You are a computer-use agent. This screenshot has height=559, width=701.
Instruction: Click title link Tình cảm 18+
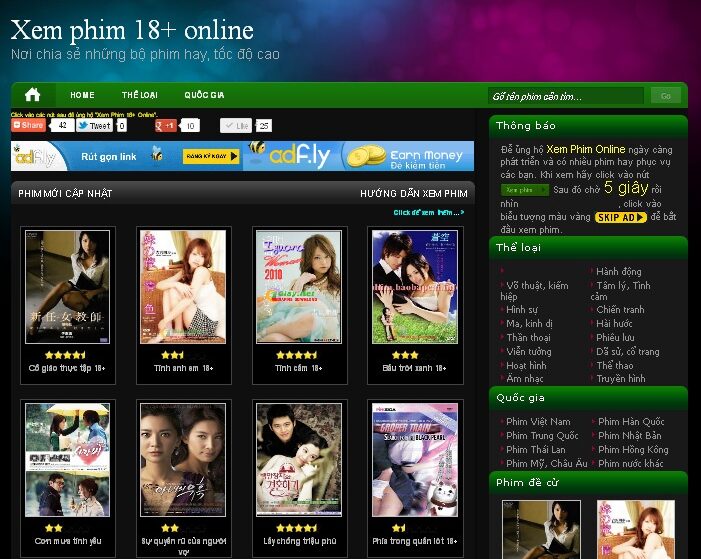pos(298,368)
